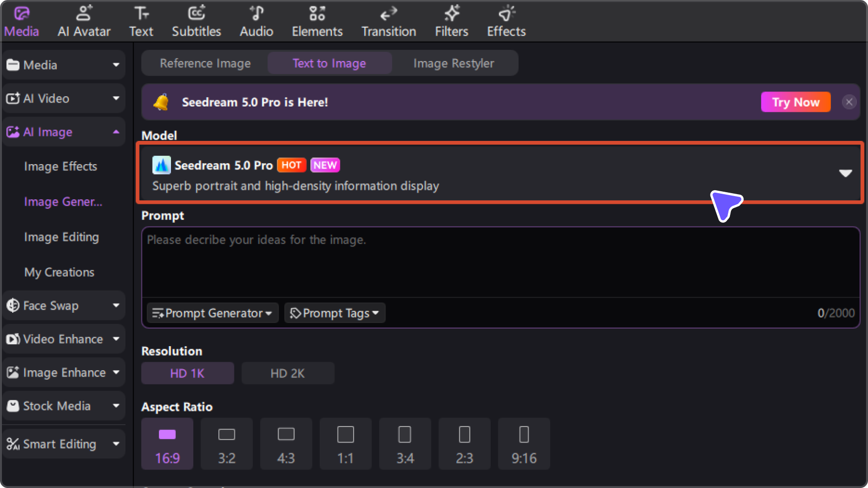Viewport: 868px width, 488px height.
Task: Click the Seedream model logo icon
Action: click(161, 165)
